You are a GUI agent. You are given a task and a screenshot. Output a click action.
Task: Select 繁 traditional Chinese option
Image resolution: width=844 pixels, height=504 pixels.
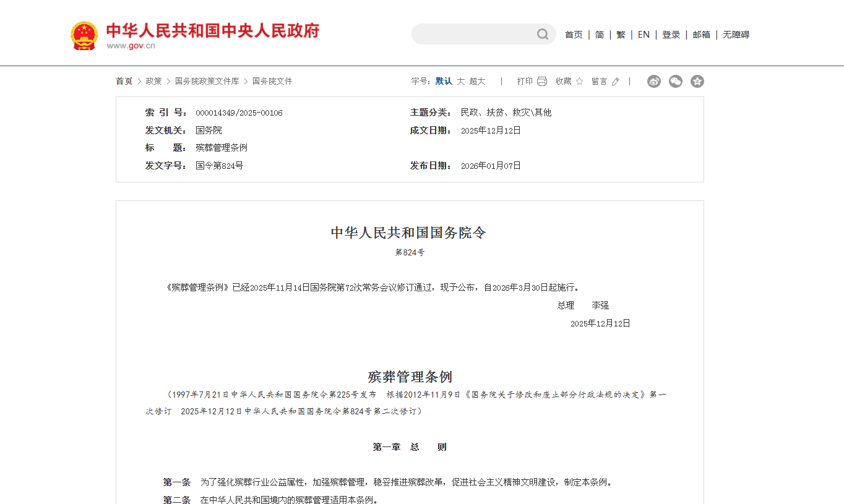tap(621, 35)
